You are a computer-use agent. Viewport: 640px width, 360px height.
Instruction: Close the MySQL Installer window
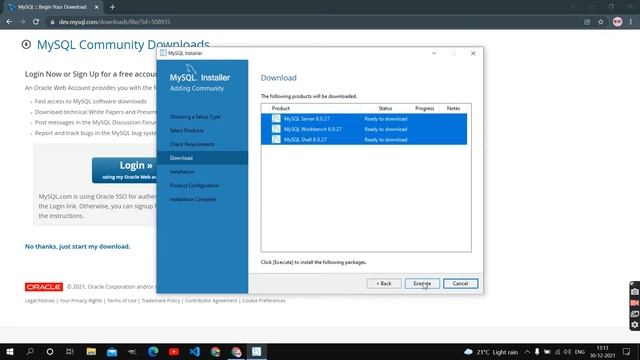(473, 53)
